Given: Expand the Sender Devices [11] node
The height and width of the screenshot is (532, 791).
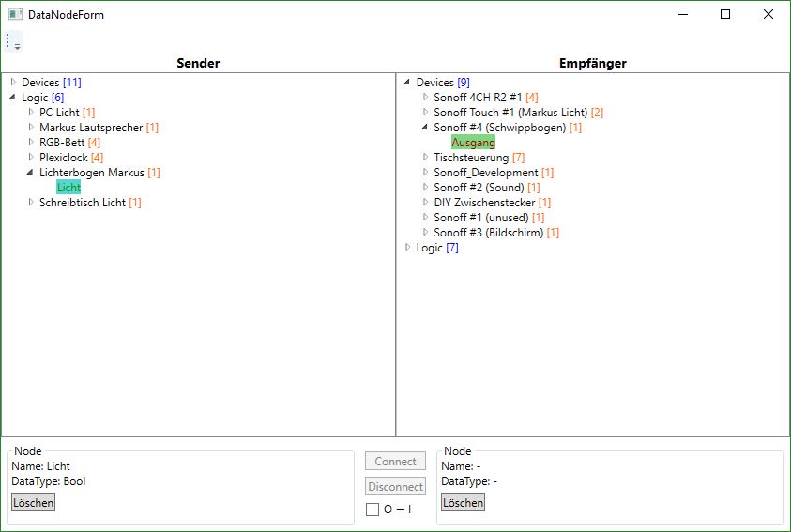Looking at the screenshot, I should click(14, 82).
